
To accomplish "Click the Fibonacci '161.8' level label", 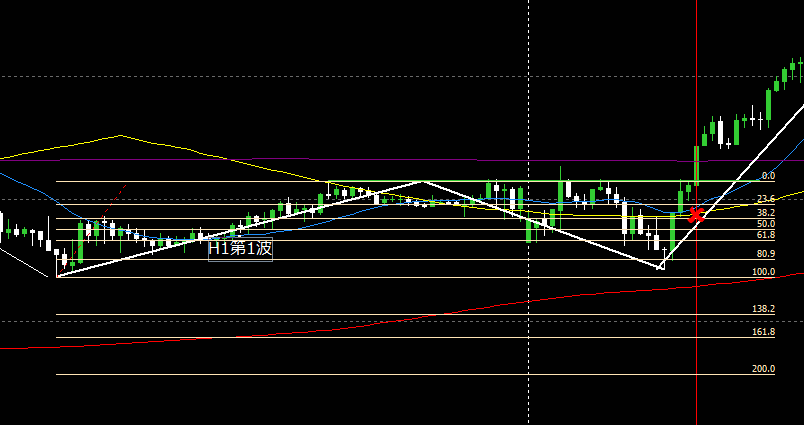I will pos(763,332).
